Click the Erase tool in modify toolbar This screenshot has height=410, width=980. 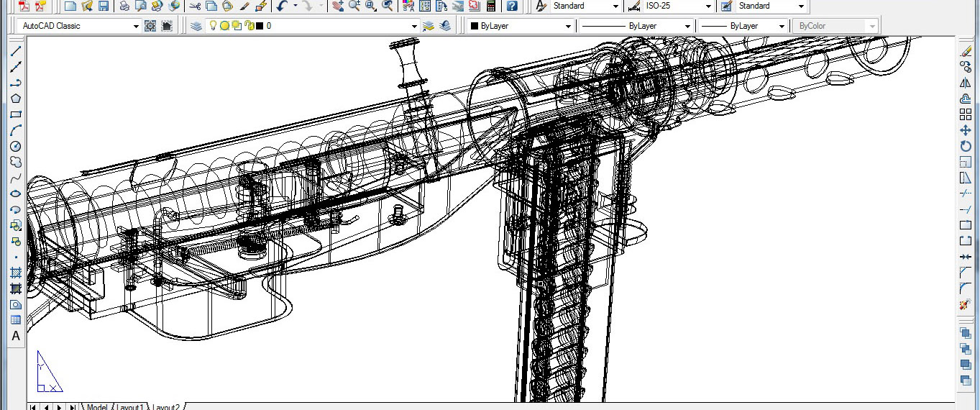click(x=966, y=51)
